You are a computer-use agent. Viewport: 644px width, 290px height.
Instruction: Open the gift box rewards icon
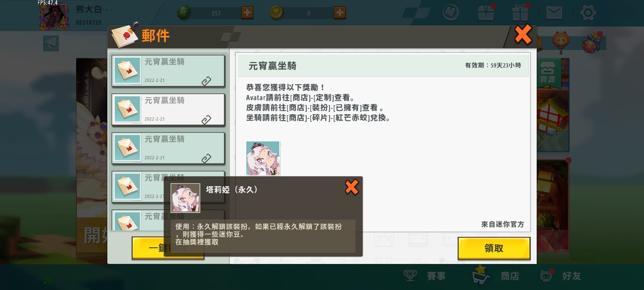coord(520,12)
